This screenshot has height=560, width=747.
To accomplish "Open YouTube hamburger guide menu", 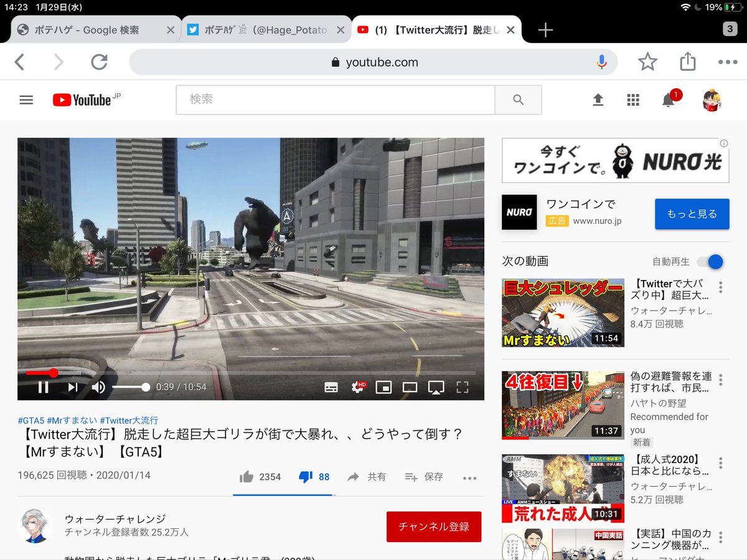I will (x=26, y=100).
